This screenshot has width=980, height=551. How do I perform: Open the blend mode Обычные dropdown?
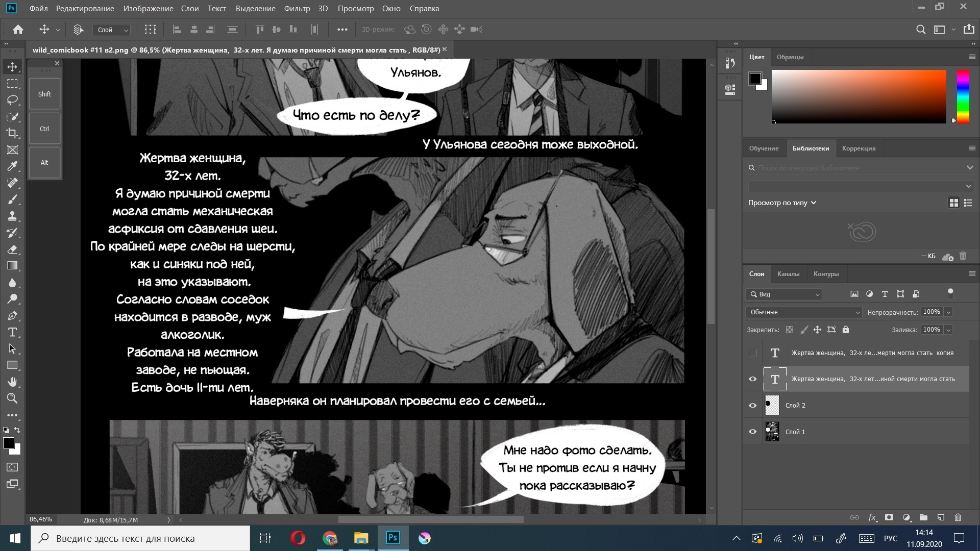803,312
